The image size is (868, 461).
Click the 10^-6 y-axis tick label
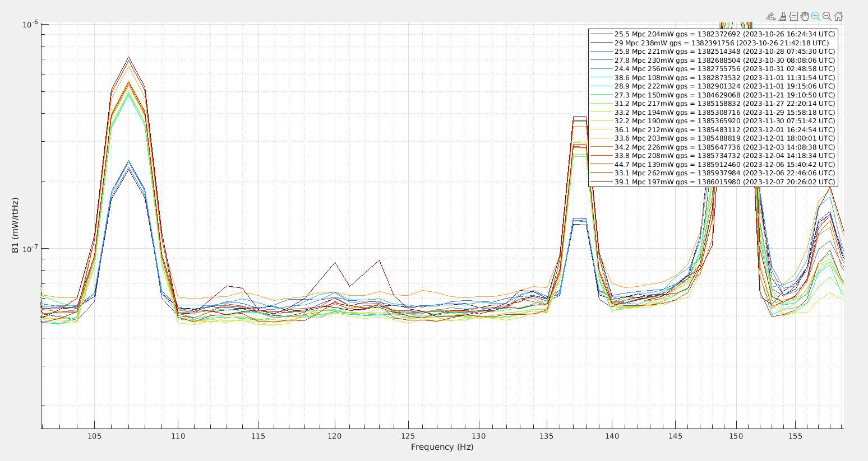pyautogui.click(x=30, y=24)
